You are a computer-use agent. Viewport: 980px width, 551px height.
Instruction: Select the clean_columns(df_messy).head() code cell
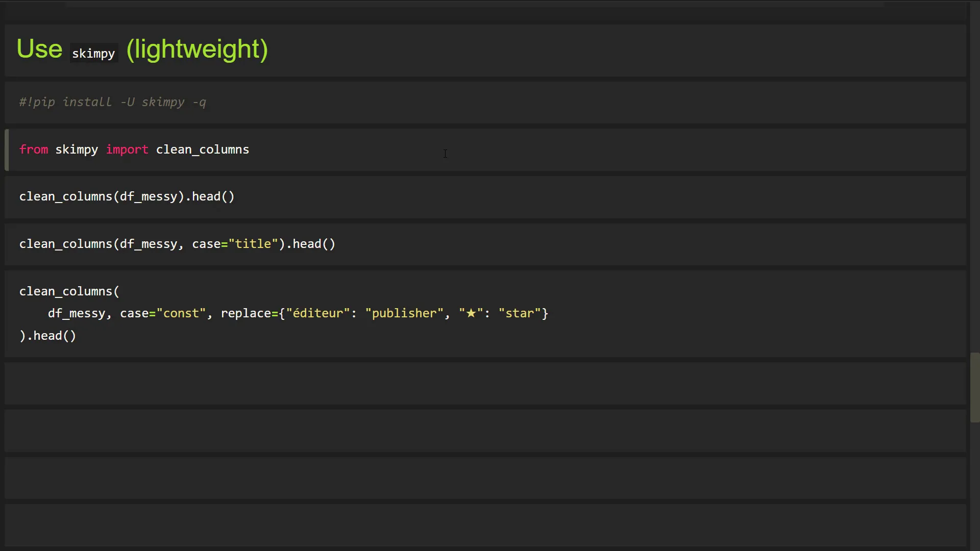click(485, 197)
